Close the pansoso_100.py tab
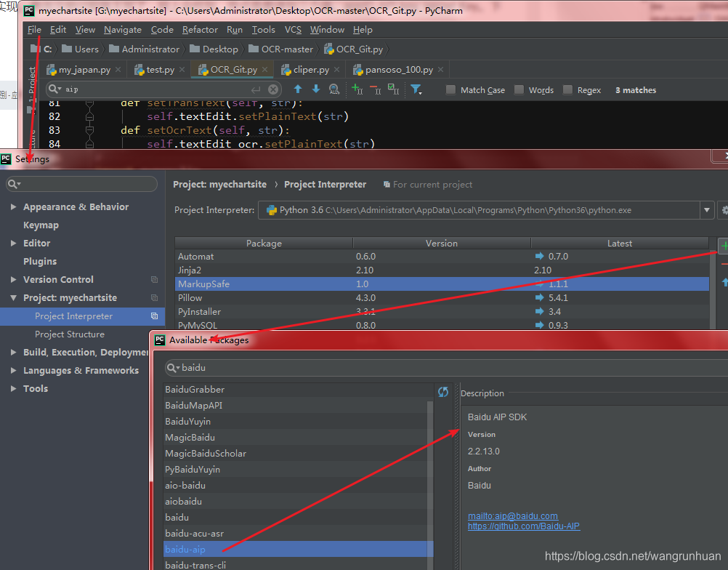This screenshot has height=570, width=728. click(x=440, y=70)
